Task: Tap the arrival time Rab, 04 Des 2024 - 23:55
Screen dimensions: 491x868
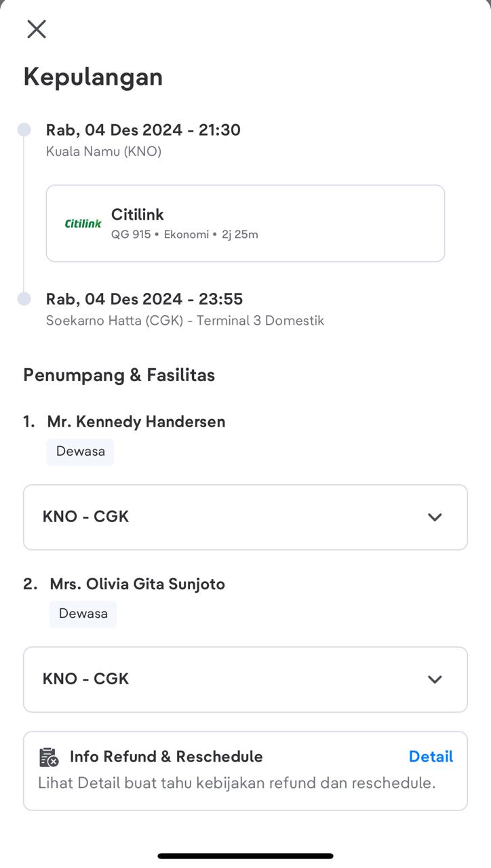Action: tap(144, 299)
